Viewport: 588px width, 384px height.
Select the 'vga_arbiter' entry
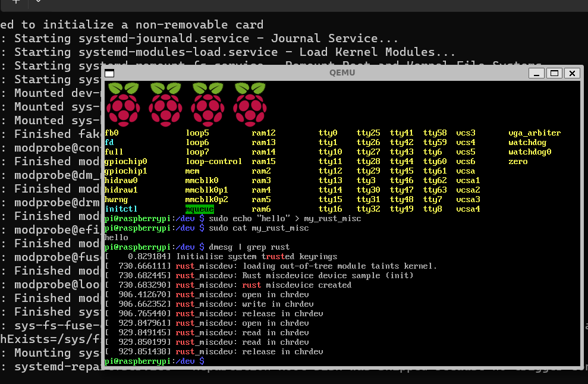tap(534, 133)
